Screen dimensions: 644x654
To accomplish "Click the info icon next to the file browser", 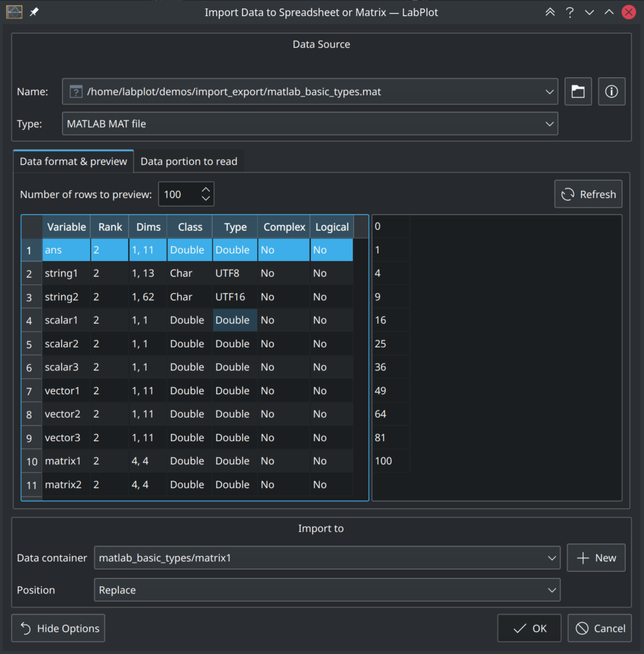I will click(611, 91).
